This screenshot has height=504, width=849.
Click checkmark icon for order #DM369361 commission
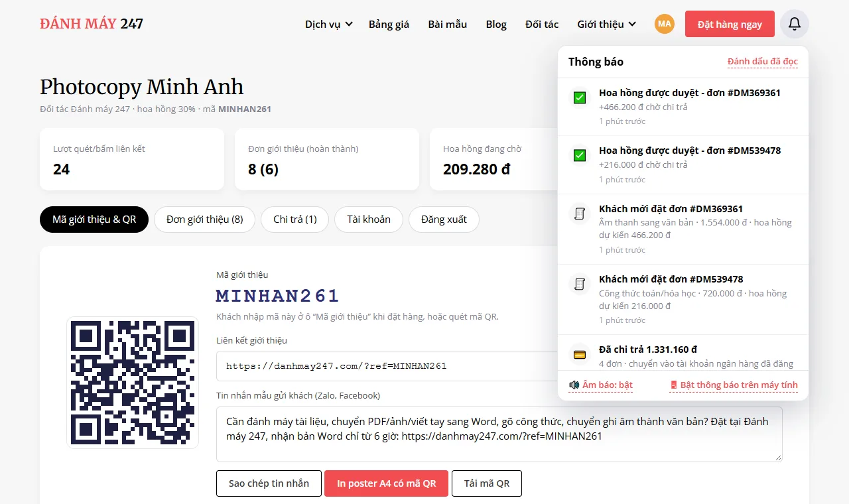pos(580,98)
